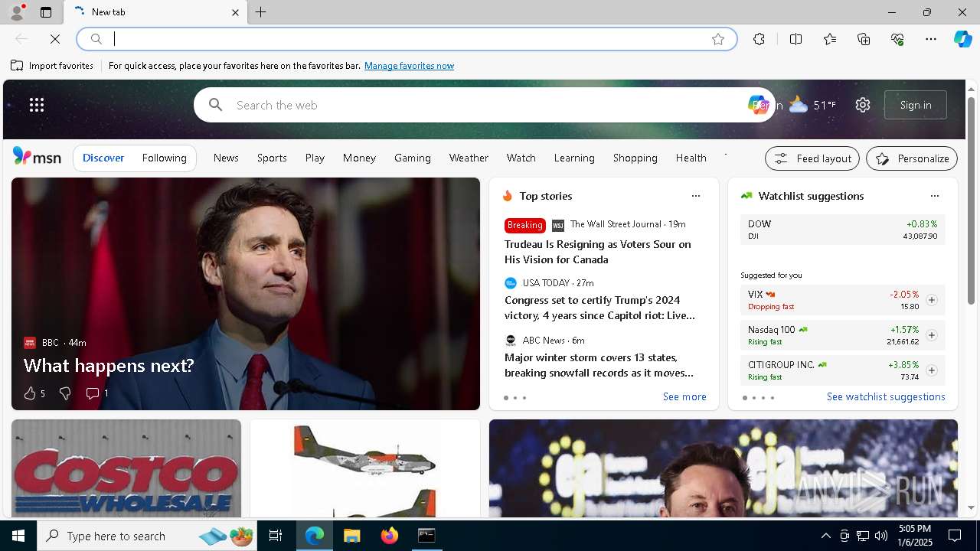980x551 pixels.
Task: Open File Explorer from the taskbar
Action: (x=352, y=536)
